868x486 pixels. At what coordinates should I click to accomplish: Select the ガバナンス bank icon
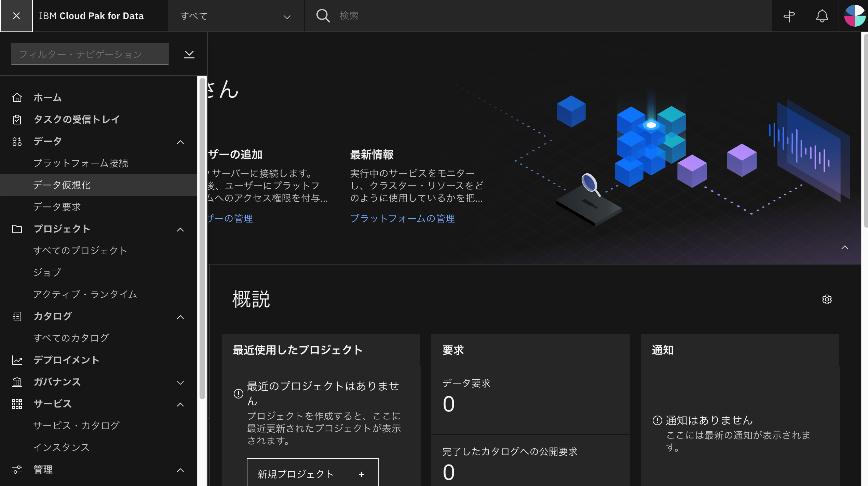pyautogui.click(x=17, y=382)
